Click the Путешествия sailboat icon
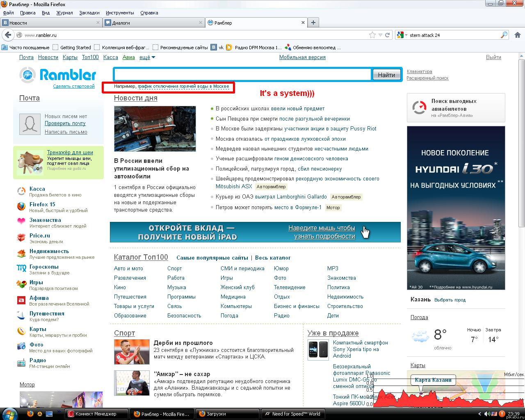This screenshot has height=420, width=525. (21, 315)
